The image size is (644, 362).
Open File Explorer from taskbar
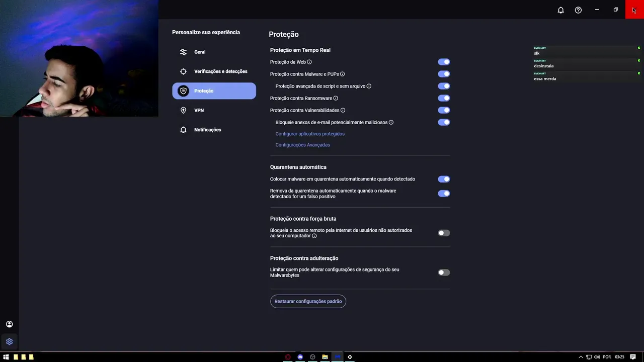point(325,357)
